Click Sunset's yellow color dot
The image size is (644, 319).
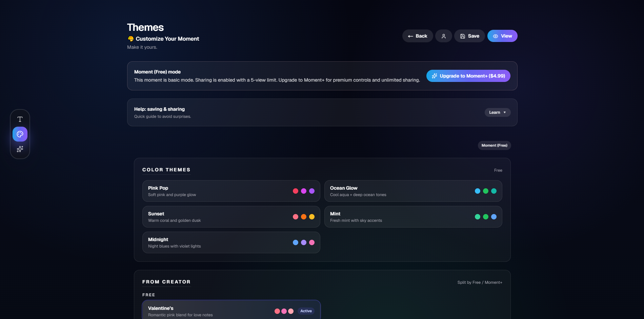[x=312, y=217]
